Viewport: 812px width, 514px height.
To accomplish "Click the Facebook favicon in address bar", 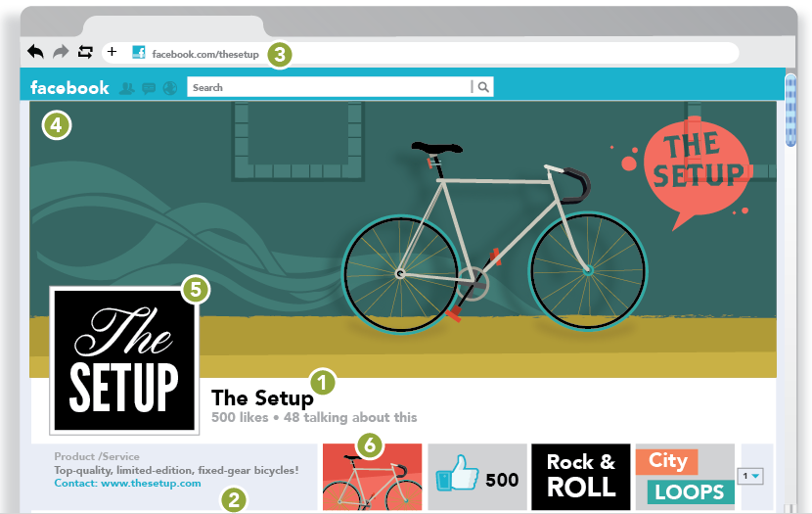I will tap(138, 52).
